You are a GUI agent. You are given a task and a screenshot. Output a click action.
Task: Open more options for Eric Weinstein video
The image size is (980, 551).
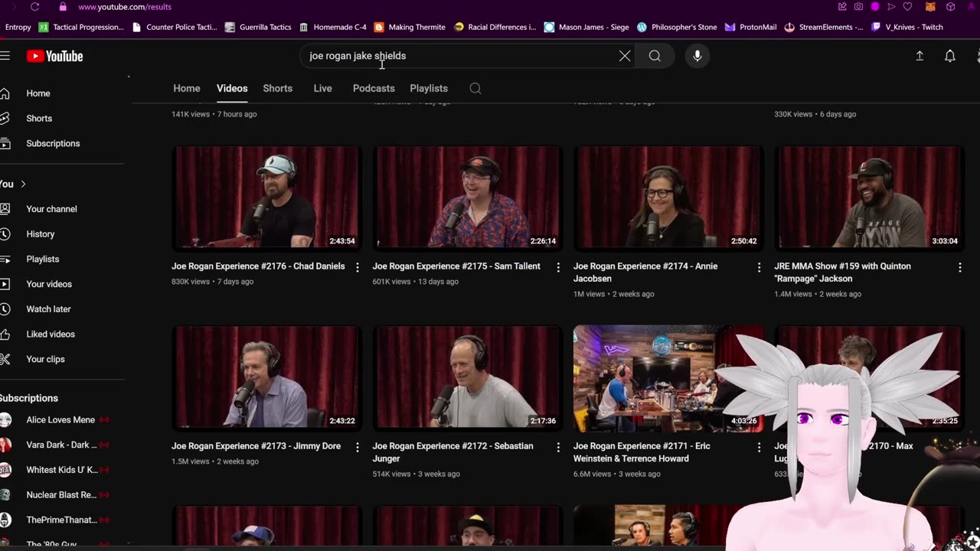pyautogui.click(x=759, y=447)
